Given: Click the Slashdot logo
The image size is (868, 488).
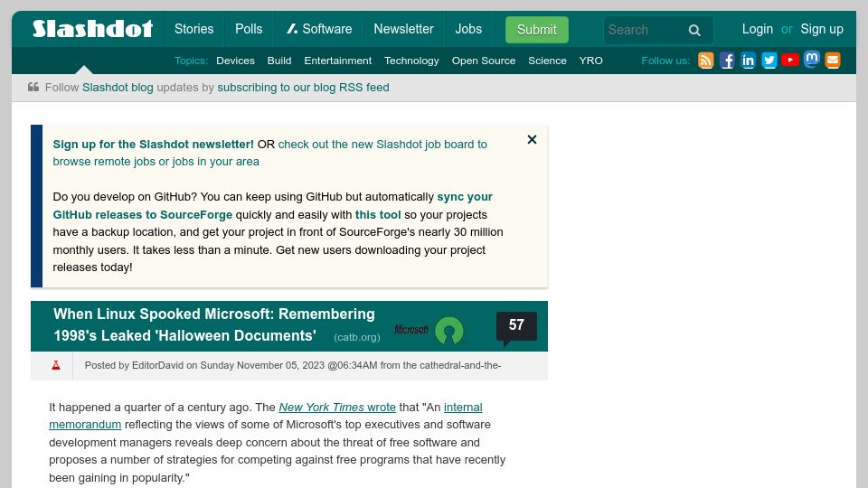Looking at the screenshot, I should tap(92, 28).
